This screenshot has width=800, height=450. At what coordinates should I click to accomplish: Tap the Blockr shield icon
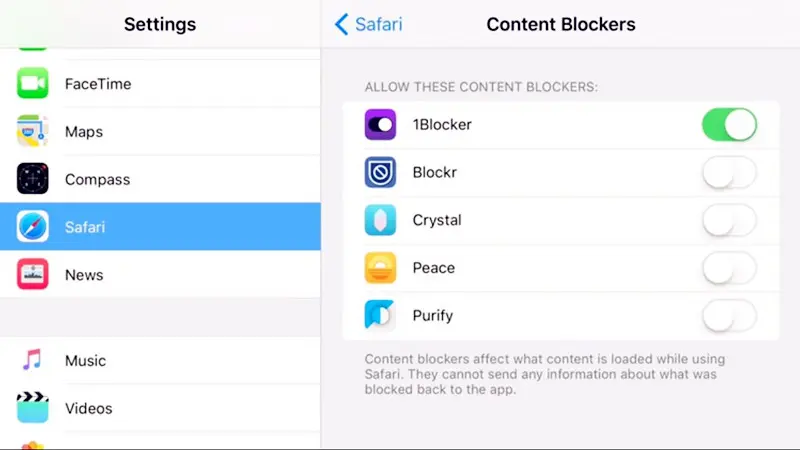(x=380, y=172)
